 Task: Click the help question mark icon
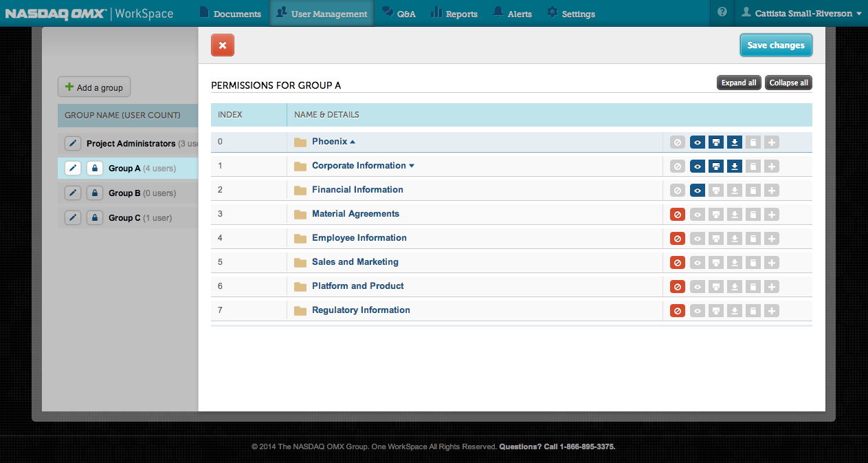722,12
